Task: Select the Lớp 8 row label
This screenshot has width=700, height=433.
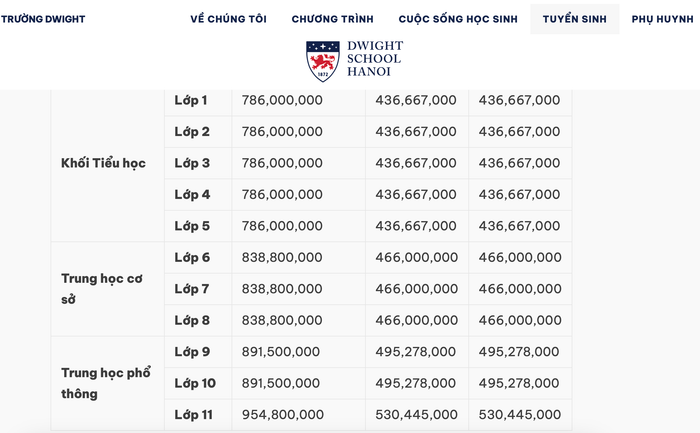Action: coord(192,320)
